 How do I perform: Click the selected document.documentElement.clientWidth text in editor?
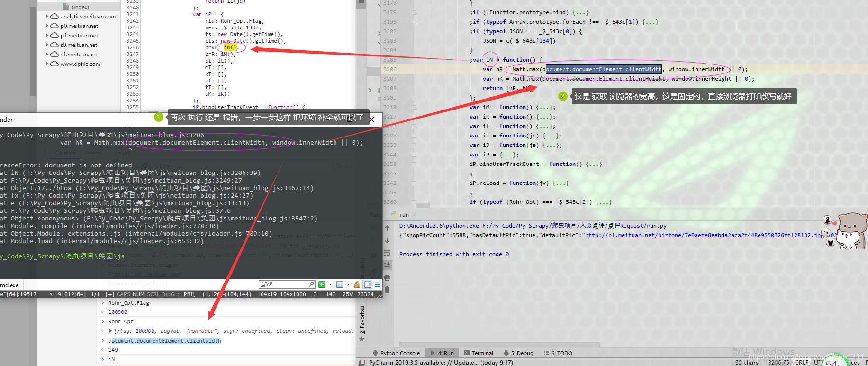pyautogui.click(x=604, y=69)
